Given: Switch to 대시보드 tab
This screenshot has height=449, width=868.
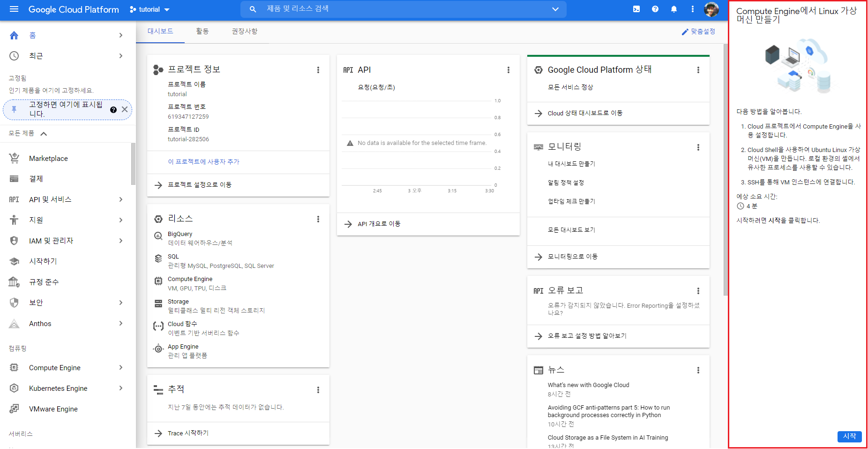Looking at the screenshot, I should pyautogui.click(x=160, y=31).
